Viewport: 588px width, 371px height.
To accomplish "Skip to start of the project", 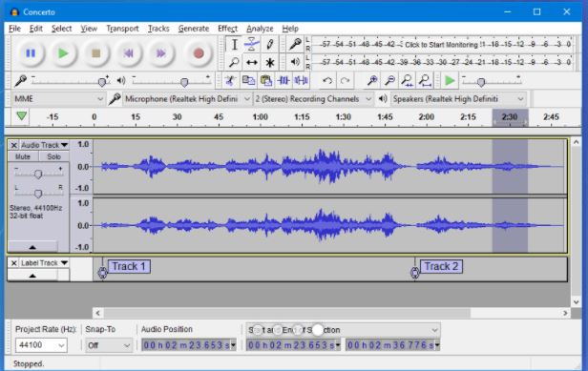I will (129, 53).
